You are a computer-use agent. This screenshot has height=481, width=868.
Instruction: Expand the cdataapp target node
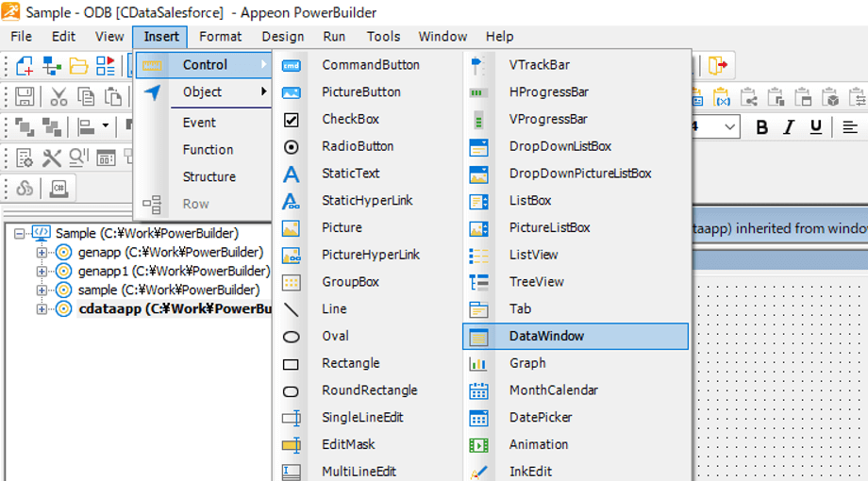tap(42, 308)
